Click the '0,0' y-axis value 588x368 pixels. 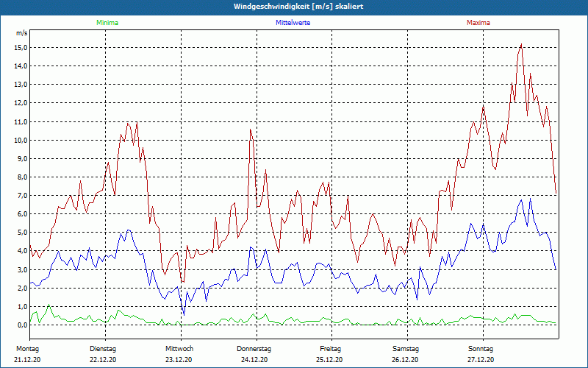click(x=22, y=325)
